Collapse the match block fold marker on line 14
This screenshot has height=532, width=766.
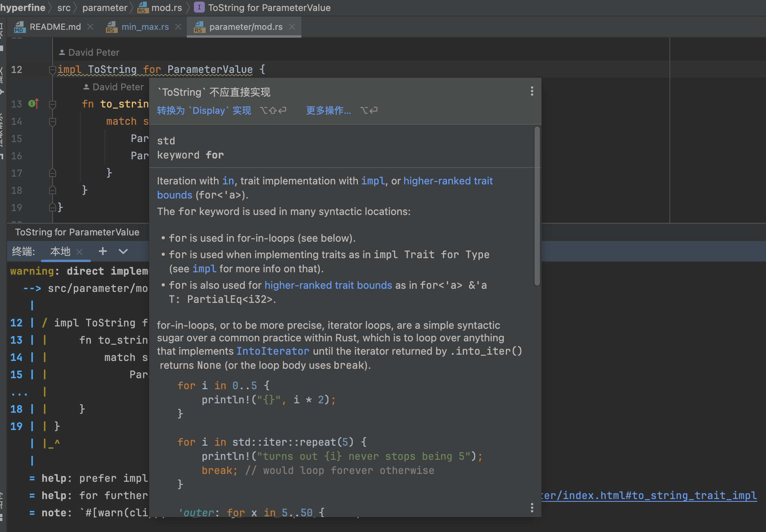(52, 122)
